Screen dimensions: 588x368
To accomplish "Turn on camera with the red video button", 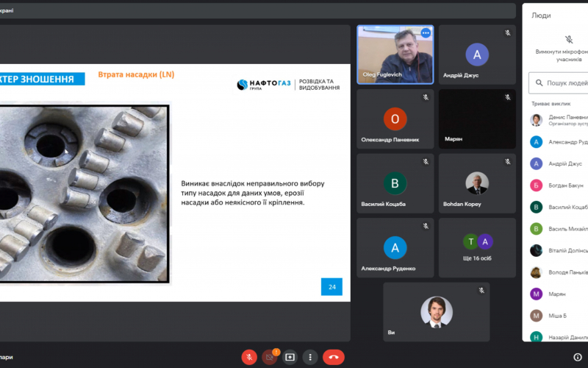I will pyautogui.click(x=269, y=357).
